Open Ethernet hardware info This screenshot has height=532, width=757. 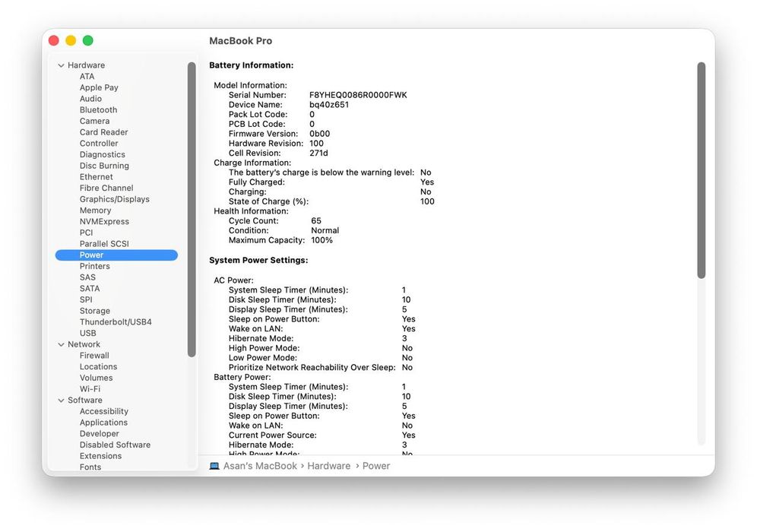(96, 176)
